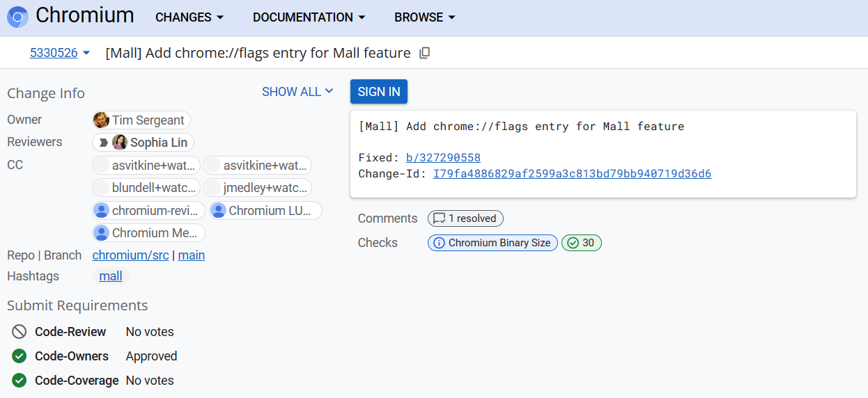Copy the change subject with copy icon
Viewport: 868px width, 398px height.
pyautogui.click(x=424, y=53)
